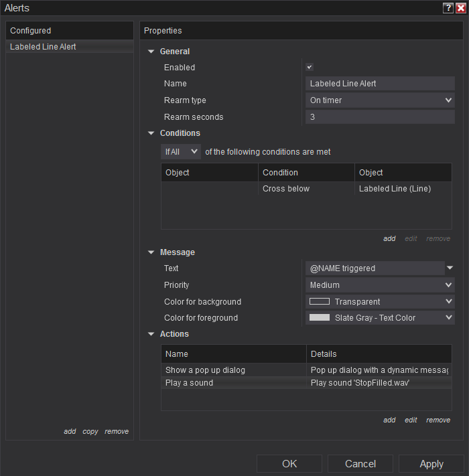
Task: Click the Name input field
Action: [x=380, y=84]
